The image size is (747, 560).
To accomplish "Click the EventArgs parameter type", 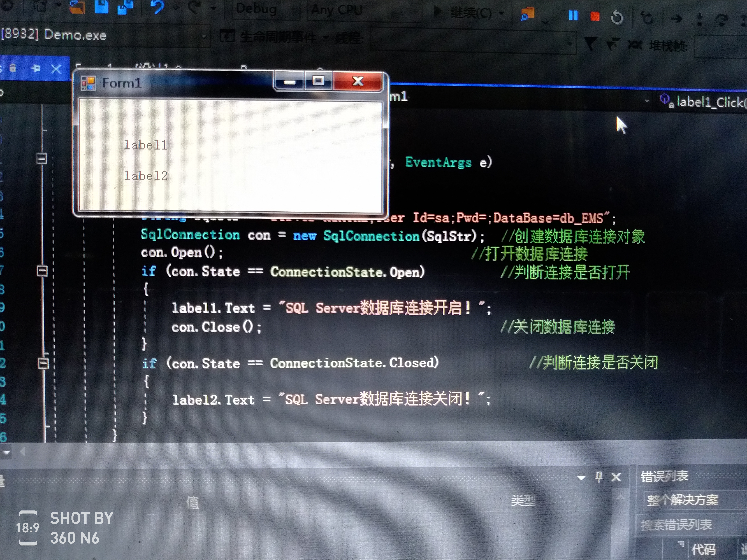I will (438, 163).
